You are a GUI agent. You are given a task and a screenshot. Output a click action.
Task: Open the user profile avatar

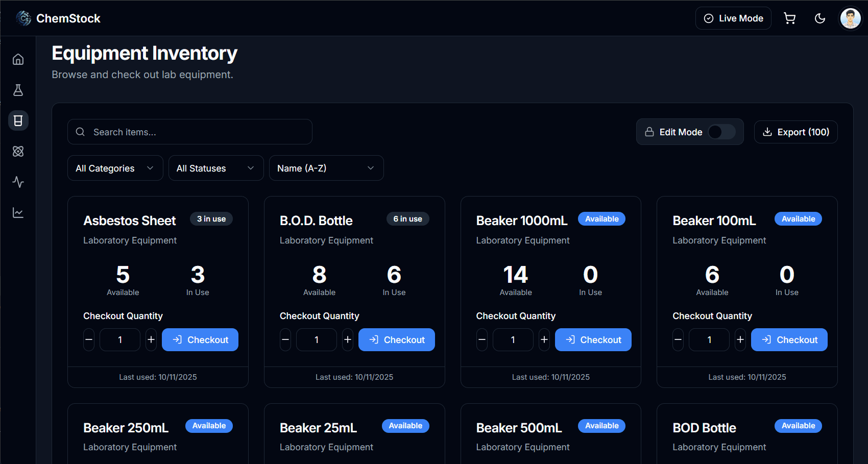[x=850, y=18]
